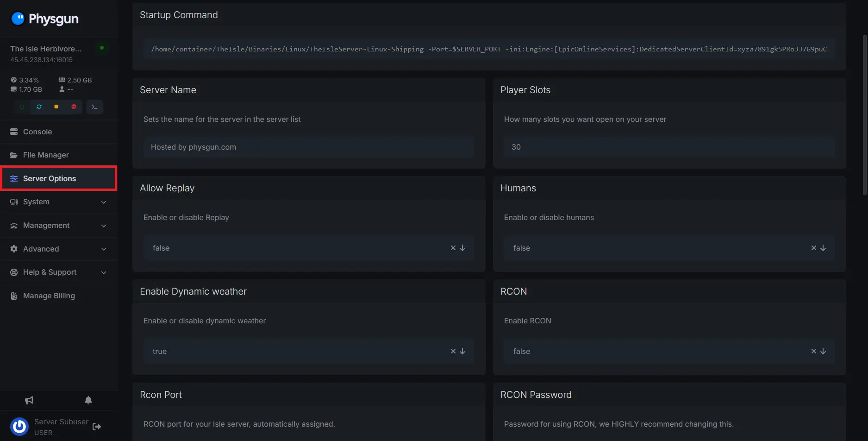
Task: Click the page's vertical scrollbar
Action: 864,116
